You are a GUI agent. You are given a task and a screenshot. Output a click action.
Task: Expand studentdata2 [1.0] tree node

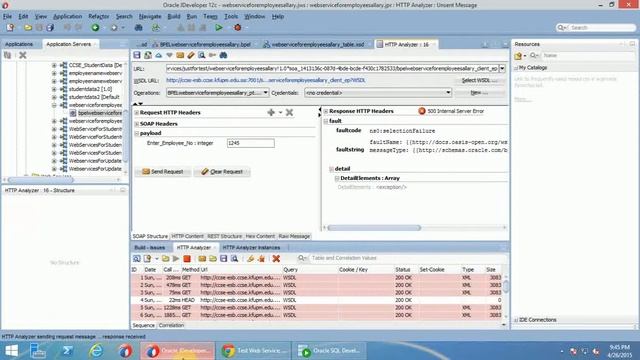coord(54,89)
